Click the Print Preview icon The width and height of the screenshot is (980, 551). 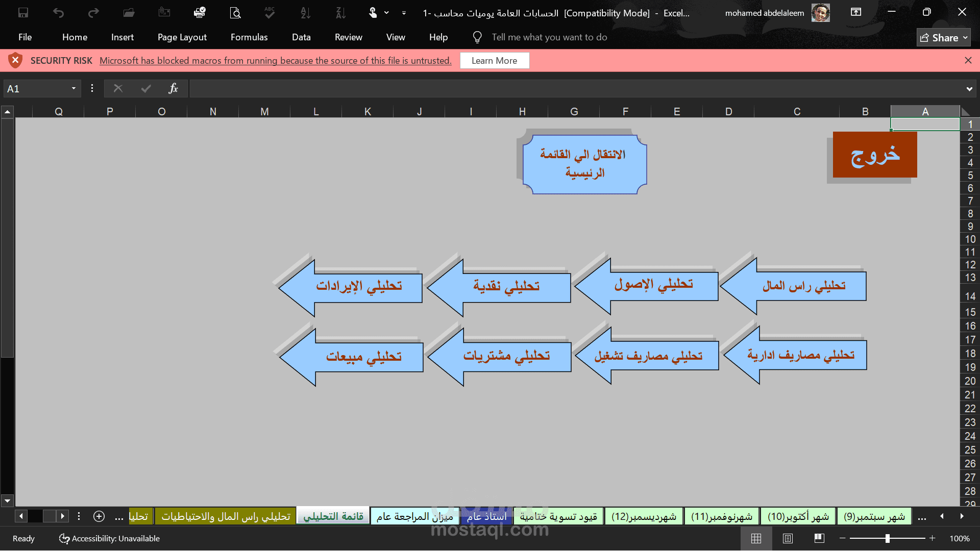235,13
